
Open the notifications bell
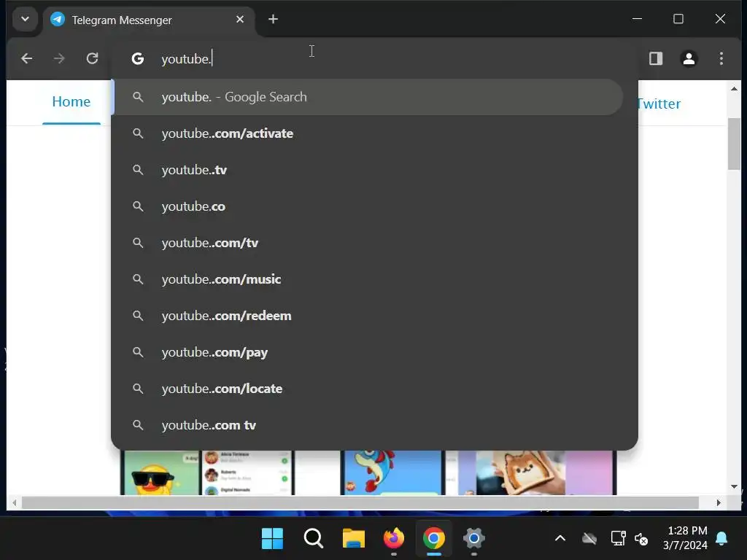(721, 539)
